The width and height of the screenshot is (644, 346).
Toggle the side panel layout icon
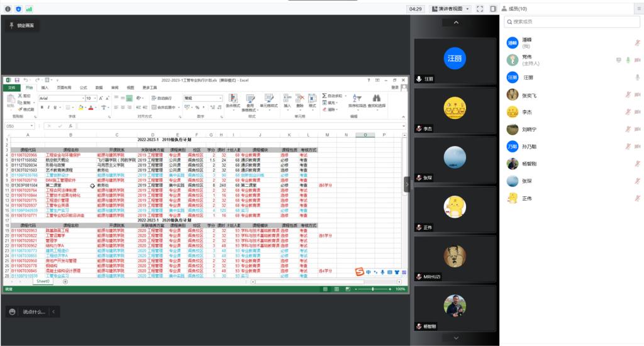493,9
